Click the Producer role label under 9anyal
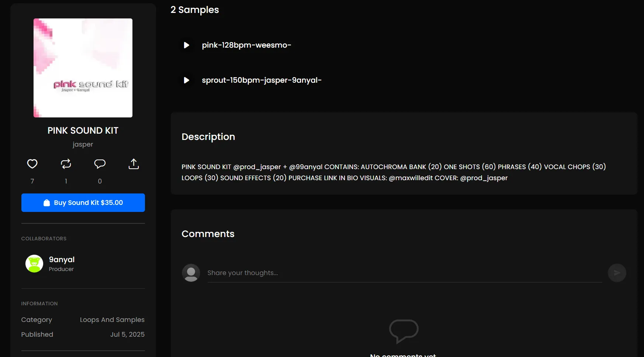This screenshot has height=357, width=644. [x=61, y=269]
